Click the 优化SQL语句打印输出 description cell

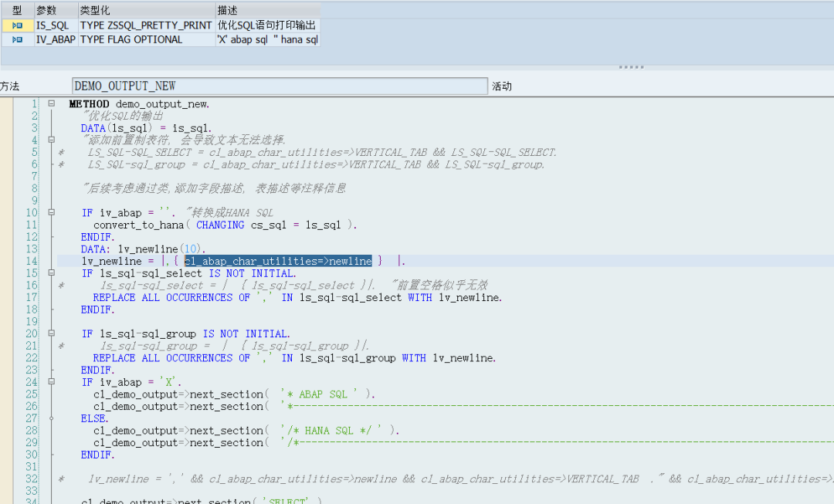pos(267,25)
